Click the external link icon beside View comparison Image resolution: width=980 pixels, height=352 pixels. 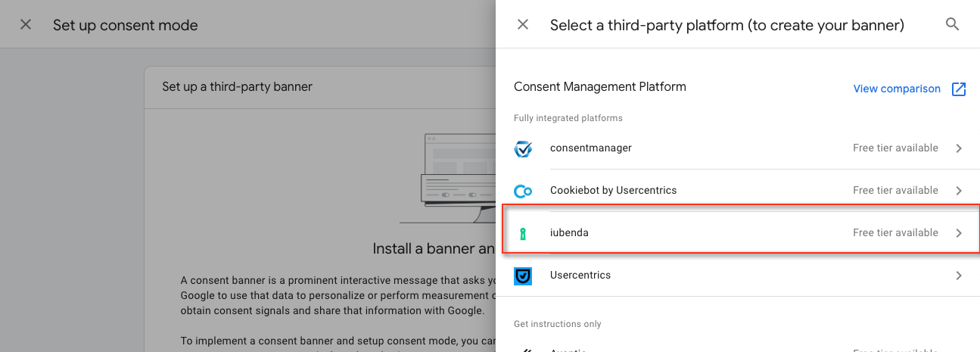tap(959, 89)
